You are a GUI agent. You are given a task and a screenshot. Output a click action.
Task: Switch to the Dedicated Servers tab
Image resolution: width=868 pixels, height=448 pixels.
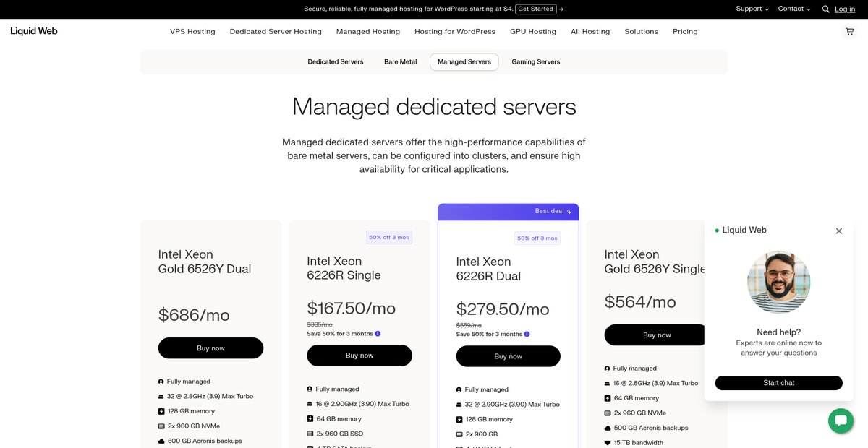336,62
